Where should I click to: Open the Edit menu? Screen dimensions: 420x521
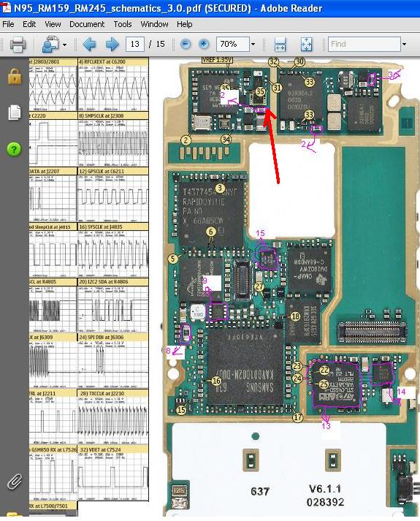(x=29, y=24)
